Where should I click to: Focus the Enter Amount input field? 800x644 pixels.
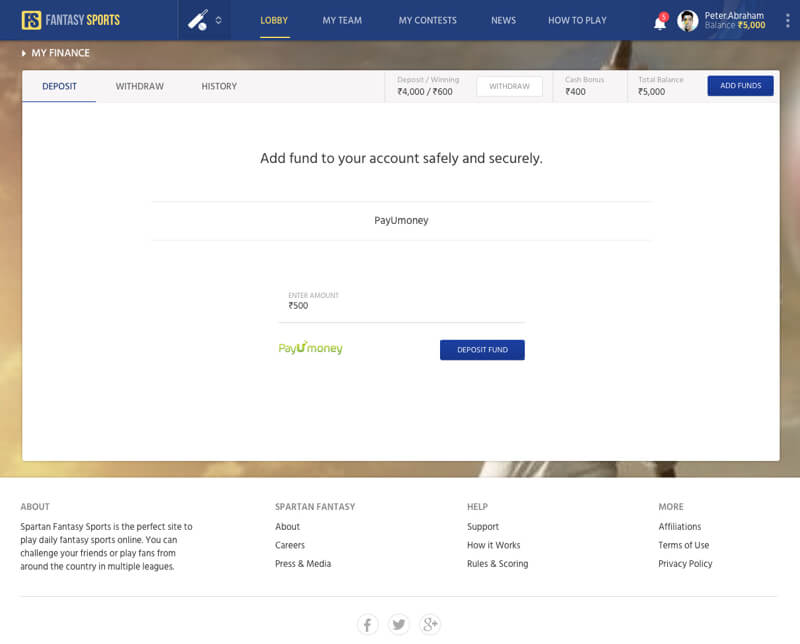coord(402,305)
